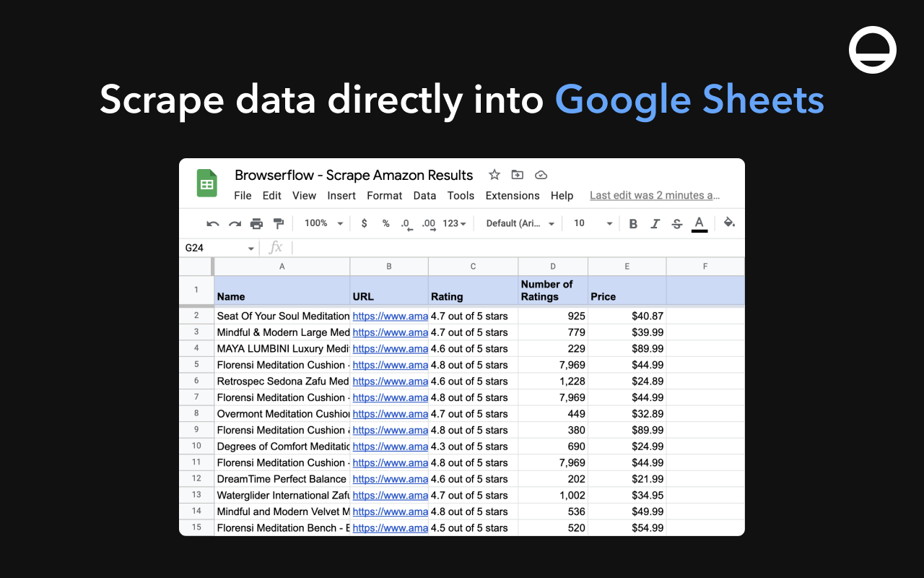This screenshot has height=578, width=924.
Task: Open the Default (Ari...) font dropdown
Action: pos(520,223)
